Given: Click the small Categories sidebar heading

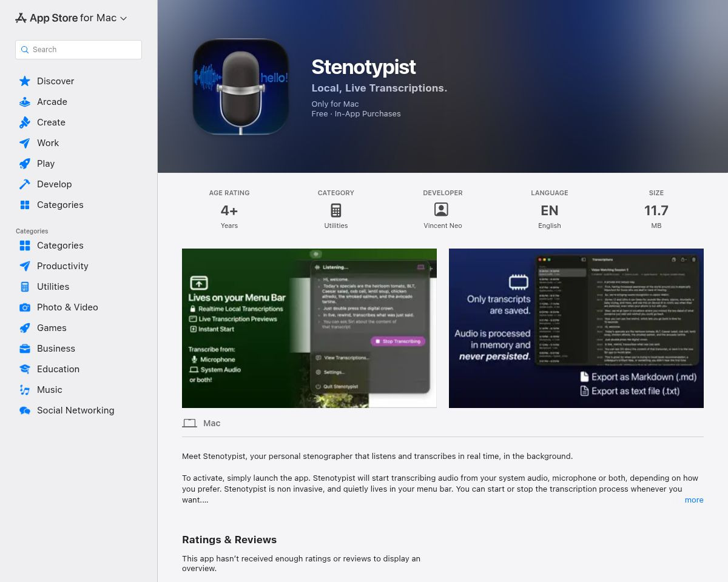Looking at the screenshot, I should (32, 231).
